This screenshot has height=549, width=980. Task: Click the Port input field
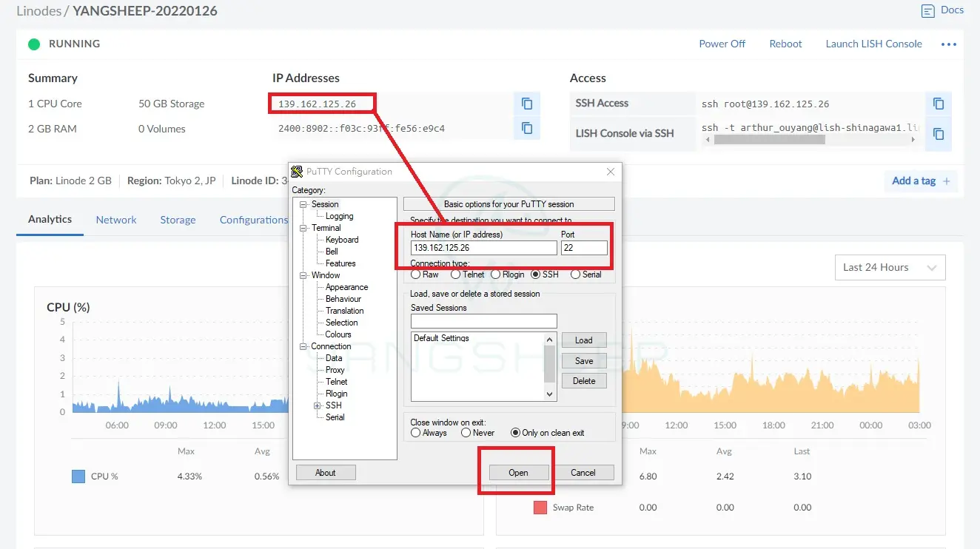click(x=584, y=248)
